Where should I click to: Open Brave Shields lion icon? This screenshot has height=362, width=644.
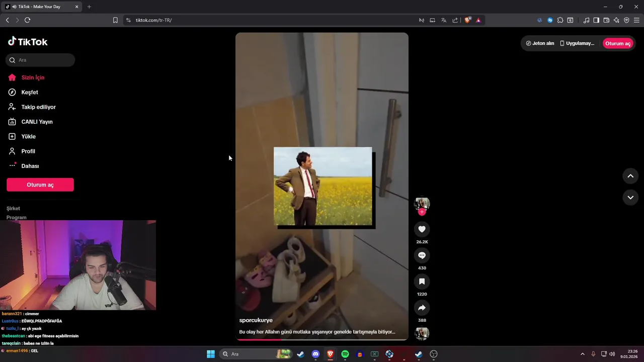click(x=468, y=20)
